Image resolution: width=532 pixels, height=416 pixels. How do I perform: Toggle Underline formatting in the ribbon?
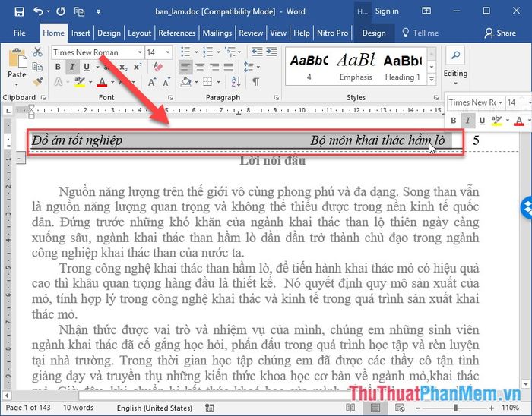pos(86,67)
